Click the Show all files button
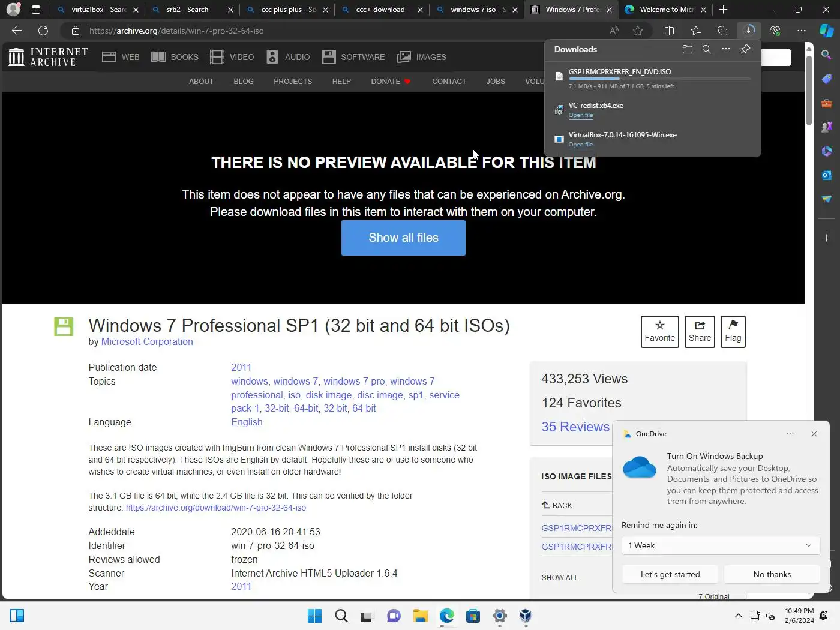 [x=403, y=238]
